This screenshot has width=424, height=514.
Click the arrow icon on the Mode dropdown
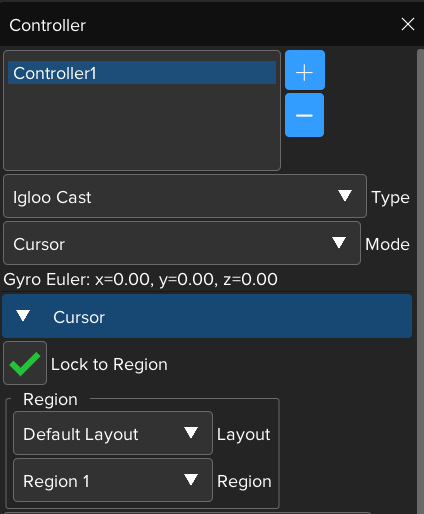tap(339, 243)
